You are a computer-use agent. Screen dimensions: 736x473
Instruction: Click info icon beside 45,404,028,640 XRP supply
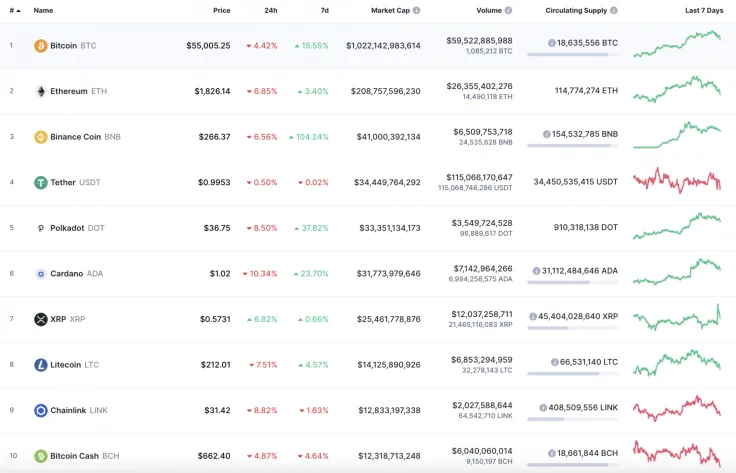(533, 316)
